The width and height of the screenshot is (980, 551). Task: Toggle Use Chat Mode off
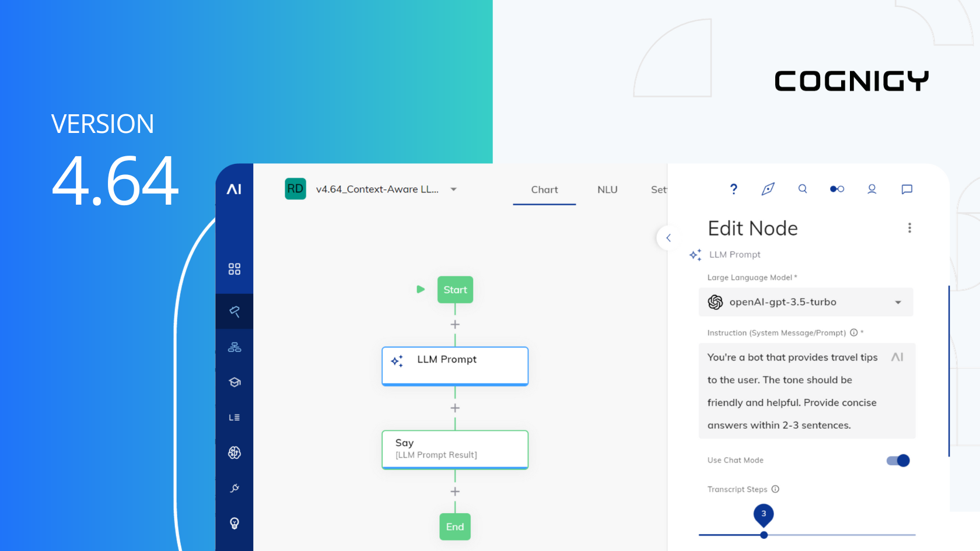897,460
